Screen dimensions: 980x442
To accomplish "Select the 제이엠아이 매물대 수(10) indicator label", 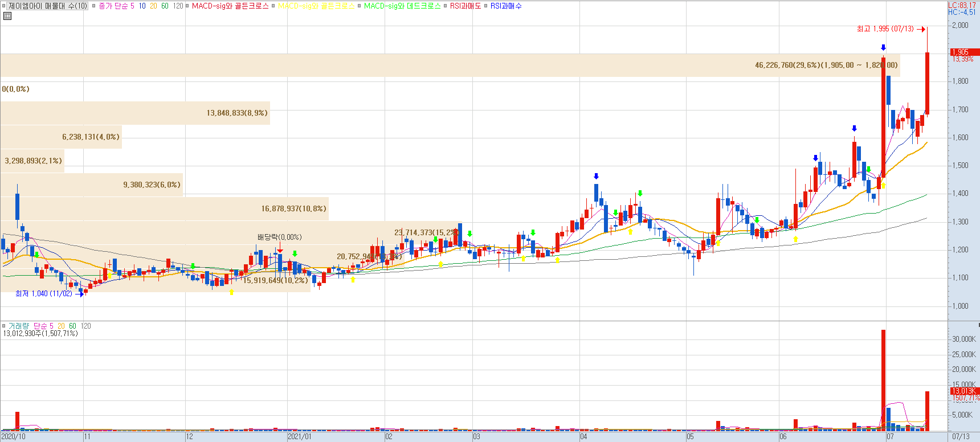I will (x=48, y=6).
